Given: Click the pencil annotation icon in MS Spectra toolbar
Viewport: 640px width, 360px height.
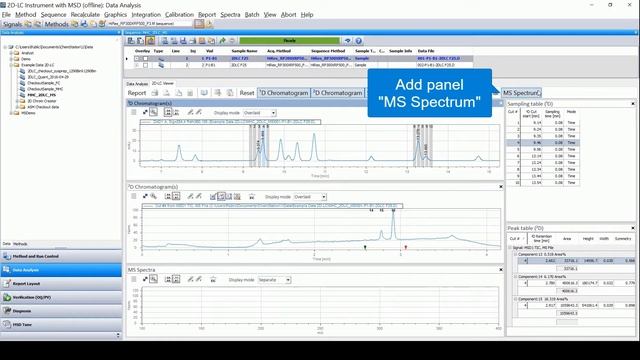Looking at the screenshot, I should tap(190, 280).
